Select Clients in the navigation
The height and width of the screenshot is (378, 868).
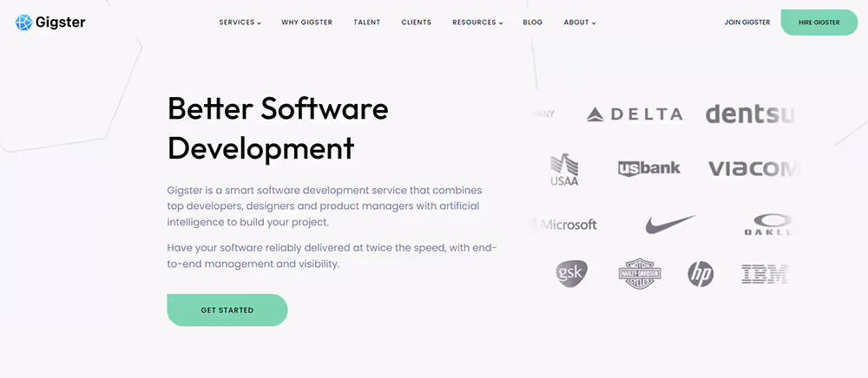pos(417,23)
